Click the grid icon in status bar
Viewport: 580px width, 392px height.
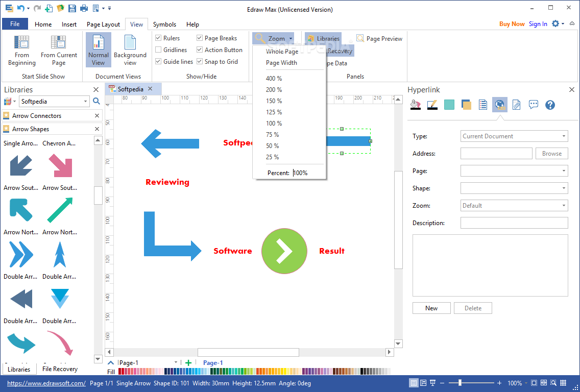pyautogui.click(x=563, y=383)
